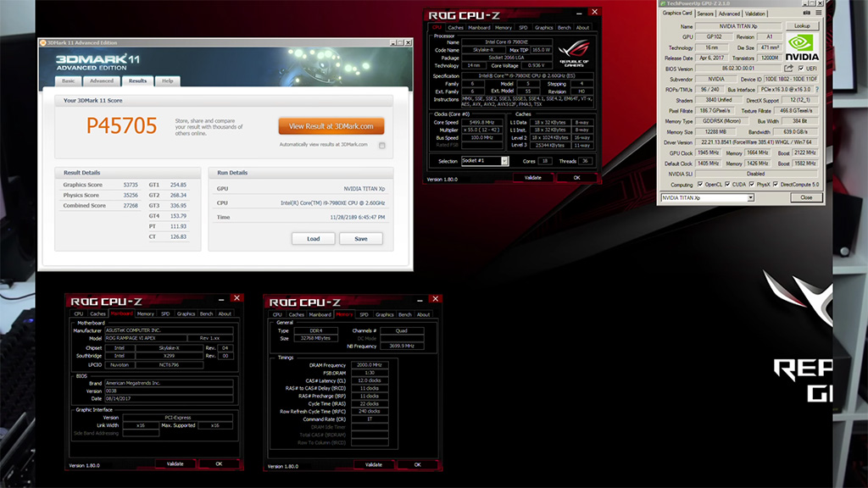Click the DRAM Frequency value 2000.0 MHz
The width and height of the screenshot is (868, 488).
tap(370, 365)
